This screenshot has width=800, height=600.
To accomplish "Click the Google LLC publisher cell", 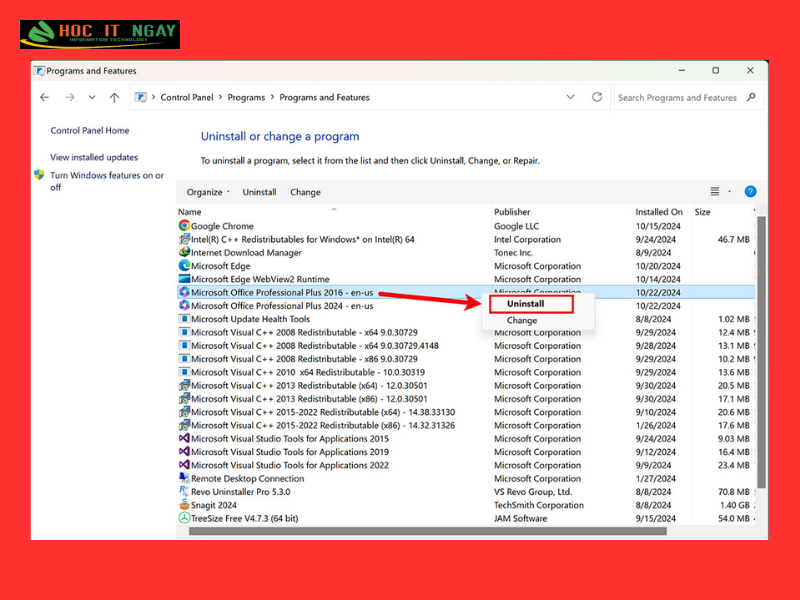I will [x=516, y=226].
